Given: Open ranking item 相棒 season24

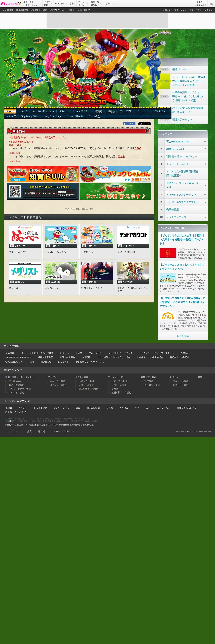Looking at the screenshot, I should pyautogui.click(x=175, y=149).
